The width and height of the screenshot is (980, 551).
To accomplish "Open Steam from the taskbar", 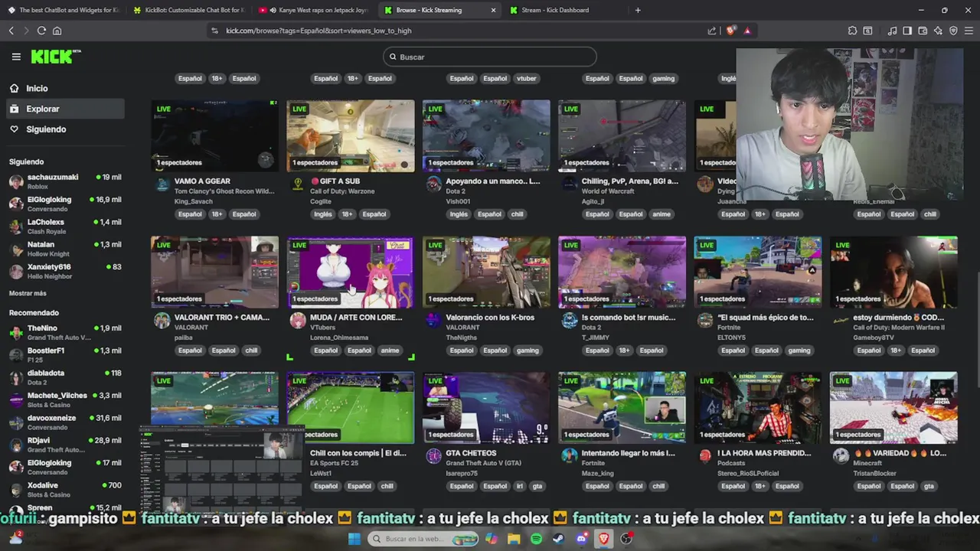I will tap(559, 539).
